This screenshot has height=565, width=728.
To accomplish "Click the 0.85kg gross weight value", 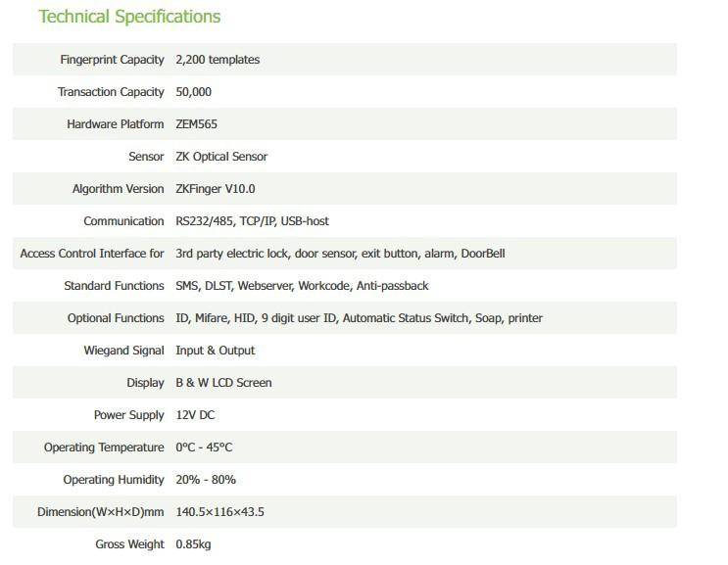I will 193,544.
